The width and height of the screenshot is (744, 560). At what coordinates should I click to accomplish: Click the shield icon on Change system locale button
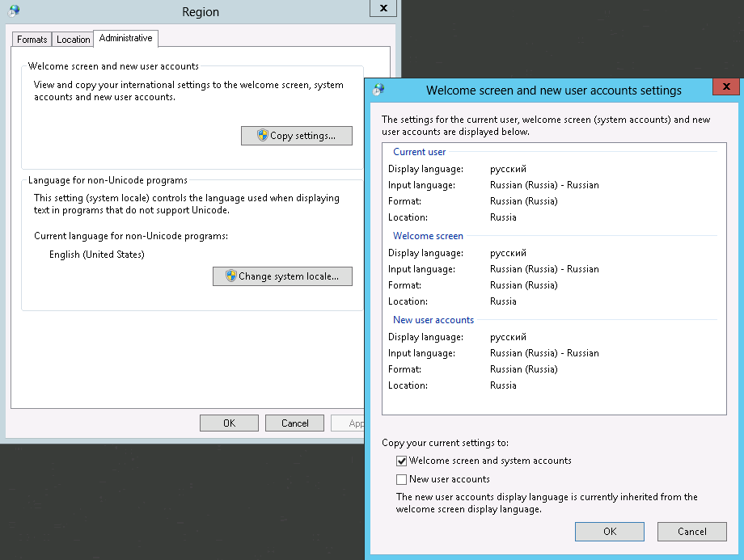[230, 276]
